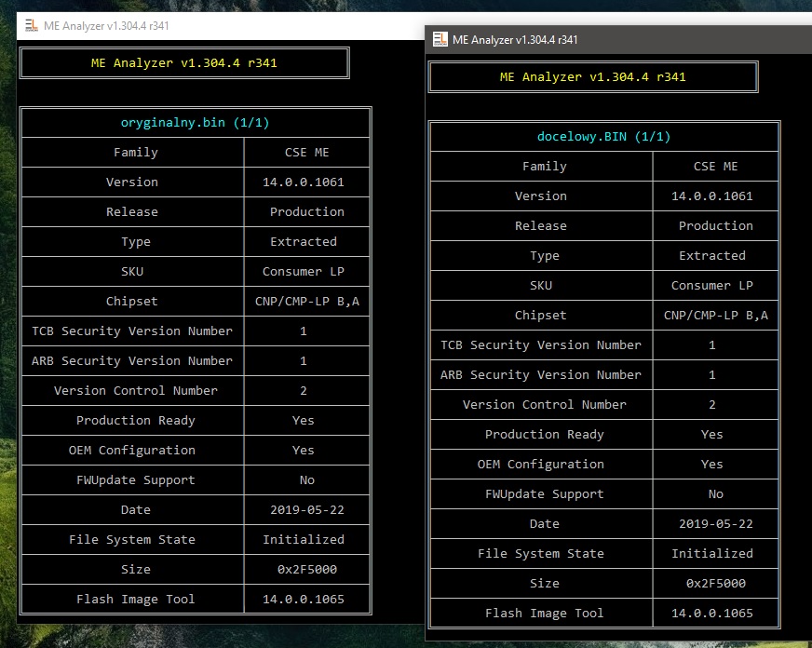Click the docelowy.BIN (1/1) table header
Screen dimensions: 812x648
tap(603, 136)
